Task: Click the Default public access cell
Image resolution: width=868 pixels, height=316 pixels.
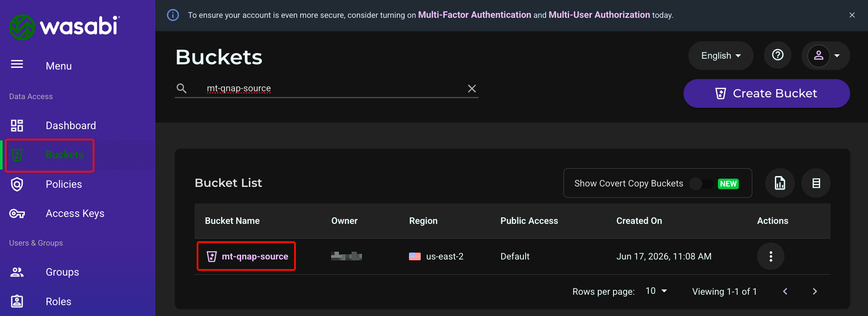Action: [x=515, y=256]
